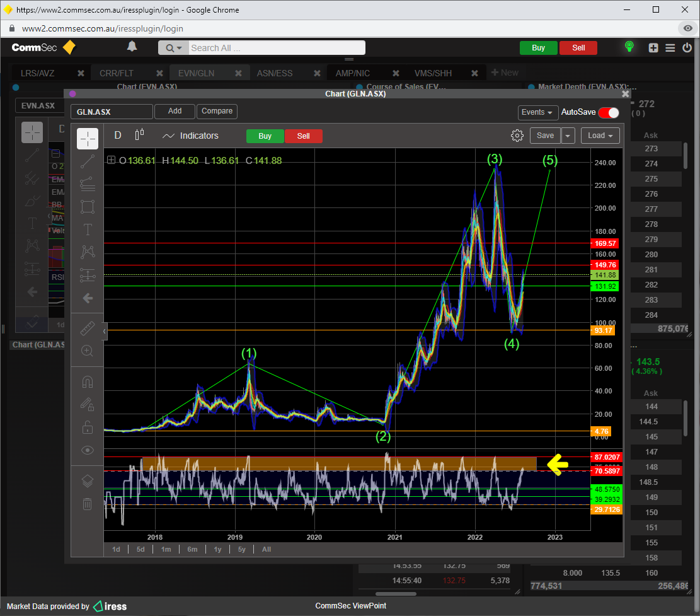Toggle drawing visibility eye icon

coord(88,450)
